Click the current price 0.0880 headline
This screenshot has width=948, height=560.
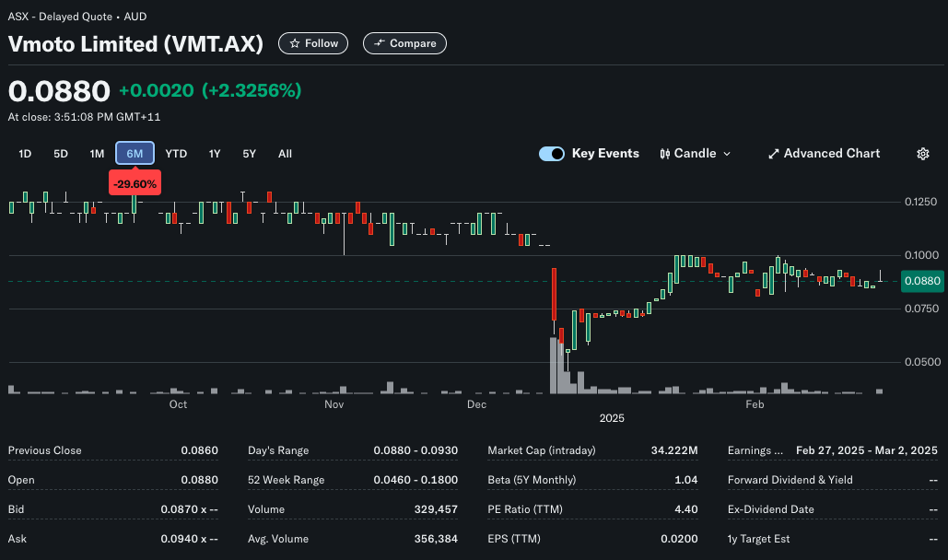coord(59,91)
